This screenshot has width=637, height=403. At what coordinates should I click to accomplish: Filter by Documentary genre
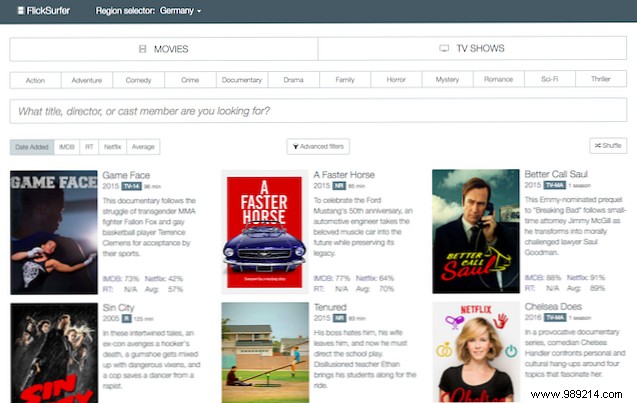pyautogui.click(x=242, y=80)
